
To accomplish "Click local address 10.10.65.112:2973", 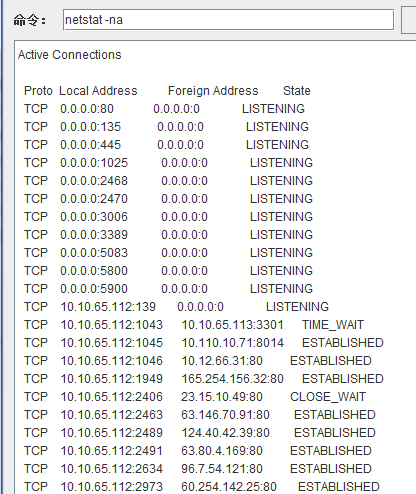I will [x=111, y=487].
